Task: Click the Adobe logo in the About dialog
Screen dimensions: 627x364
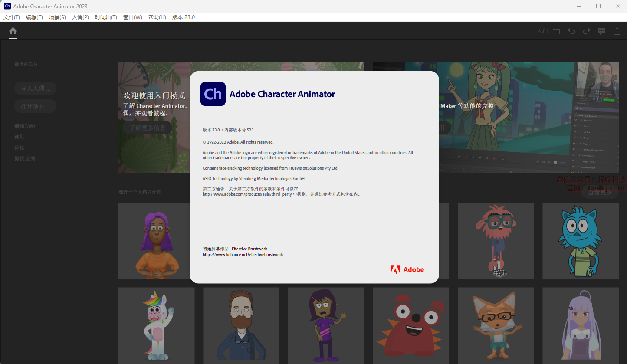Action: pos(407,269)
